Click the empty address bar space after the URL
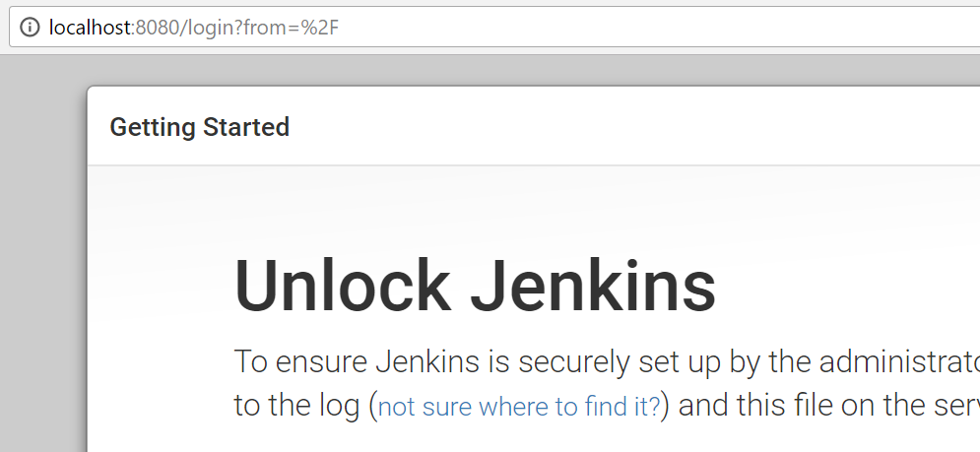The height and width of the screenshot is (452, 980). point(656,27)
